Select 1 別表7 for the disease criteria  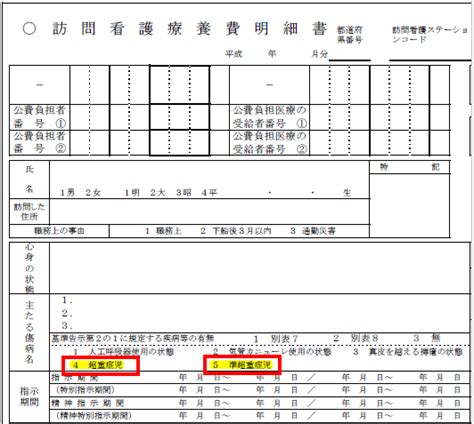click(x=276, y=339)
